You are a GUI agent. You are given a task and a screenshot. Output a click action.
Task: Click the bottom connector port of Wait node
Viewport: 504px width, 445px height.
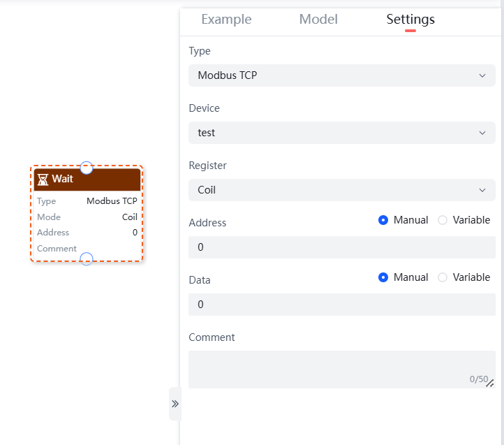87,259
